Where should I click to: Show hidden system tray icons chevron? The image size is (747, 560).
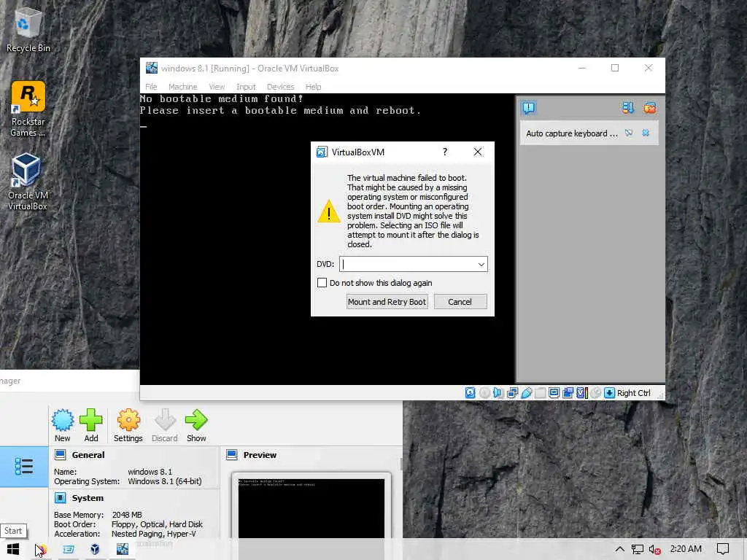click(x=620, y=550)
